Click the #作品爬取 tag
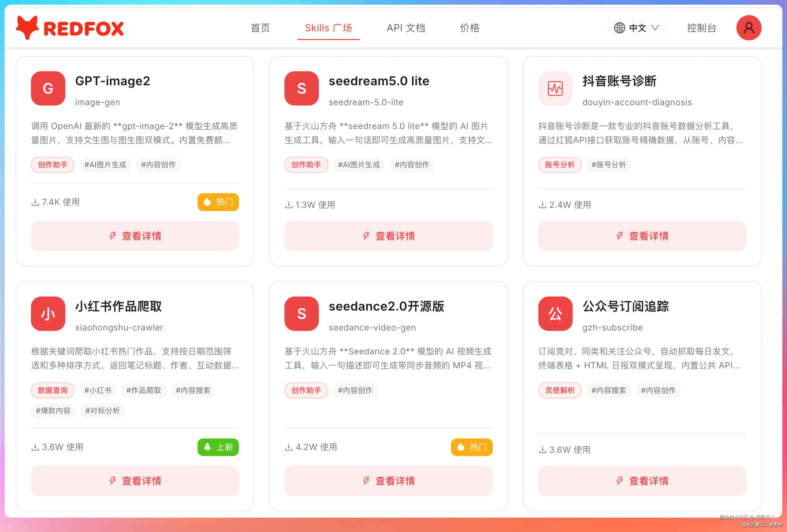The height and width of the screenshot is (532, 787). click(144, 390)
